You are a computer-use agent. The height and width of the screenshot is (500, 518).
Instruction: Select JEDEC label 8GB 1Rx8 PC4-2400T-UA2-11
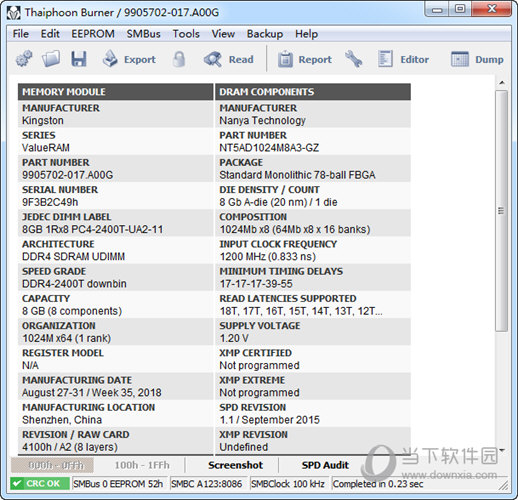[93, 229]
